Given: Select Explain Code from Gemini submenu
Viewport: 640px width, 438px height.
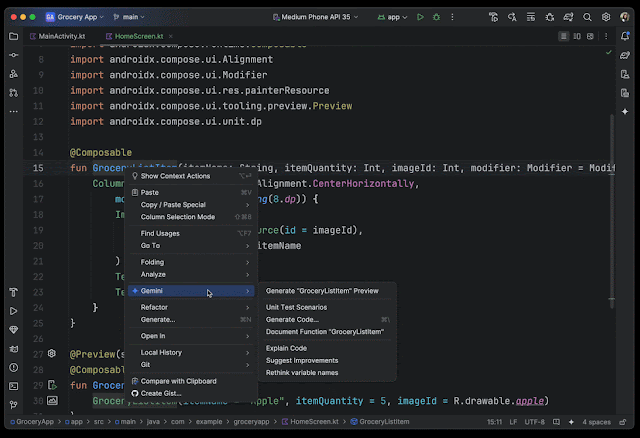Looking at the screenshot, I should [x=286, y=348].
